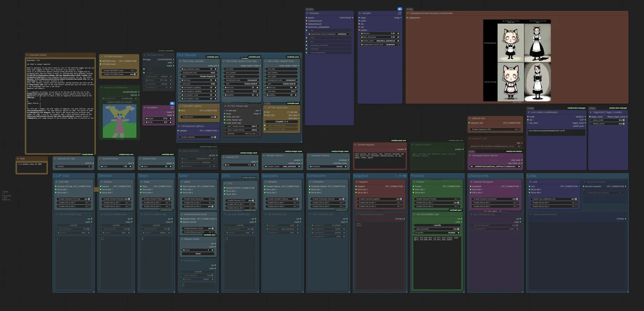Increase the Height value in Resolution node

171,119
